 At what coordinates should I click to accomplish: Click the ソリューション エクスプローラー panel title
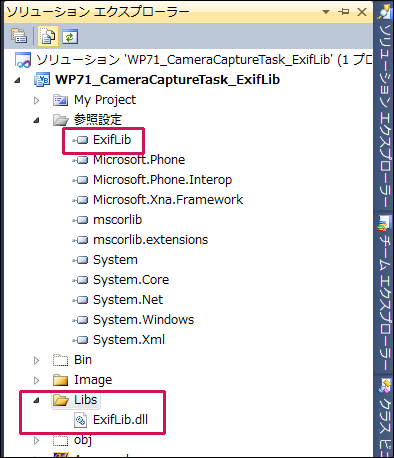coord(98,12)
